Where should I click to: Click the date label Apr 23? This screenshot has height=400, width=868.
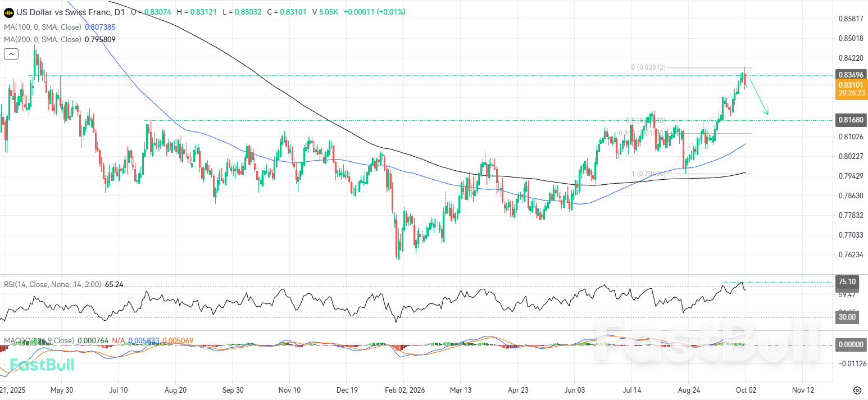point(519,389)
